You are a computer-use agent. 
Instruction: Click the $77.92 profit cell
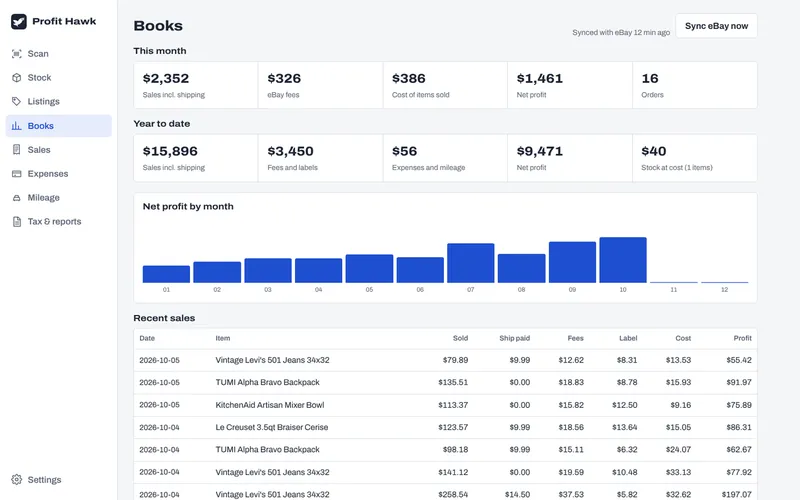click(739, 472)
